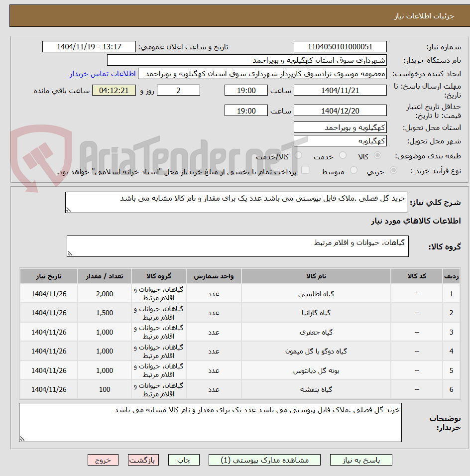The height and width of the screenshot is (476, 470).
Task: Click the goods group cell in گیاه جعفری row
Action: pos(159,332)
